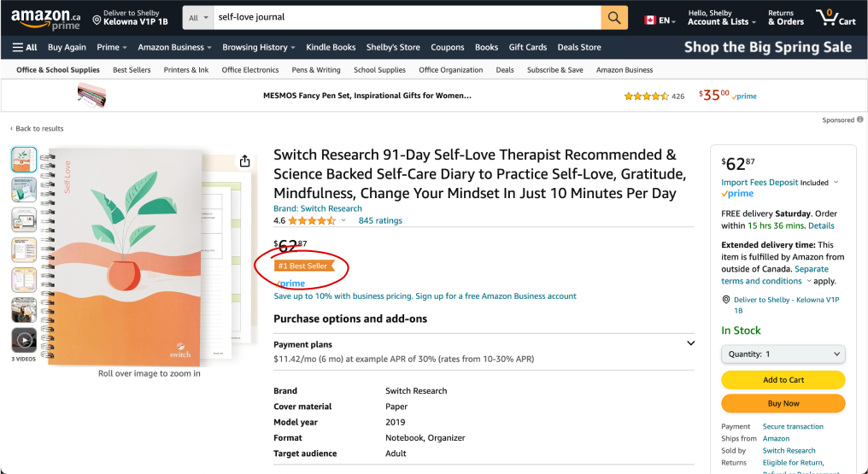Click the Amazon.ca Prime logo

[45, 17]
